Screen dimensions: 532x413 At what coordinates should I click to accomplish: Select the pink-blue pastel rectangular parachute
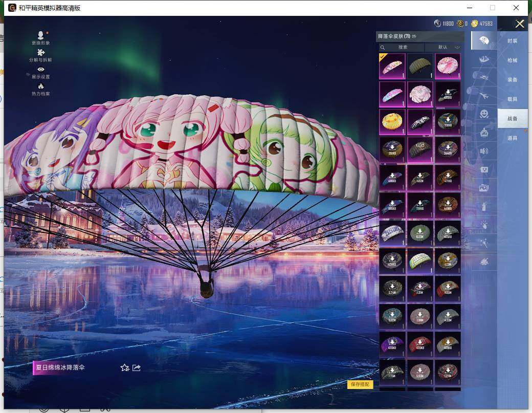pyautogui.click(x=392, y=94)
